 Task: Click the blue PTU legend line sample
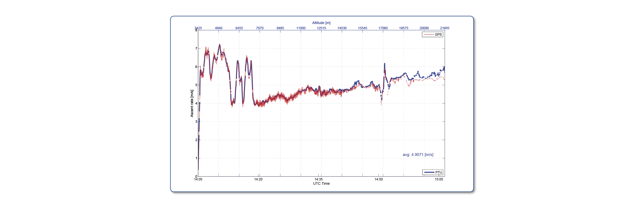(x=429, y=172)
